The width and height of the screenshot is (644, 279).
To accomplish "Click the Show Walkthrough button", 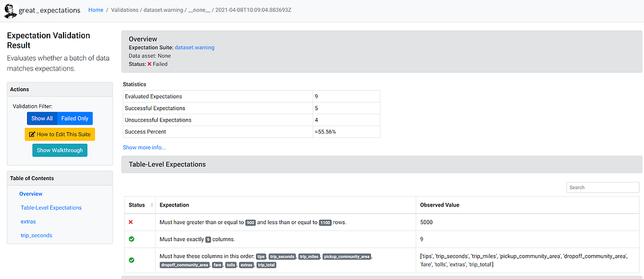I will [60, 150].
